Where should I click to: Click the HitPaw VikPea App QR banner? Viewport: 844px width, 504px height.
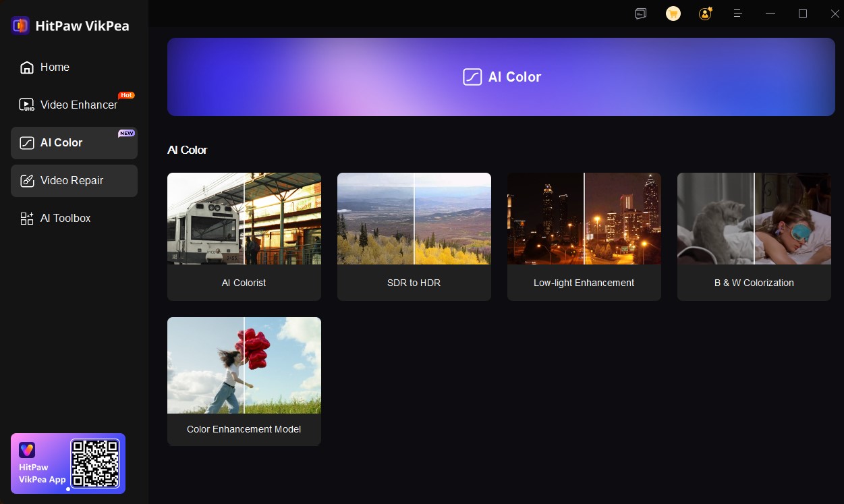pyautogui.click(x=68, y=464)
